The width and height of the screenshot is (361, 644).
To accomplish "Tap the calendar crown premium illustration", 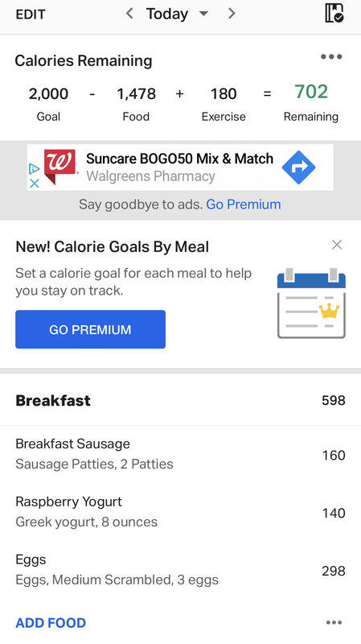I will click(x=311, y=303).
